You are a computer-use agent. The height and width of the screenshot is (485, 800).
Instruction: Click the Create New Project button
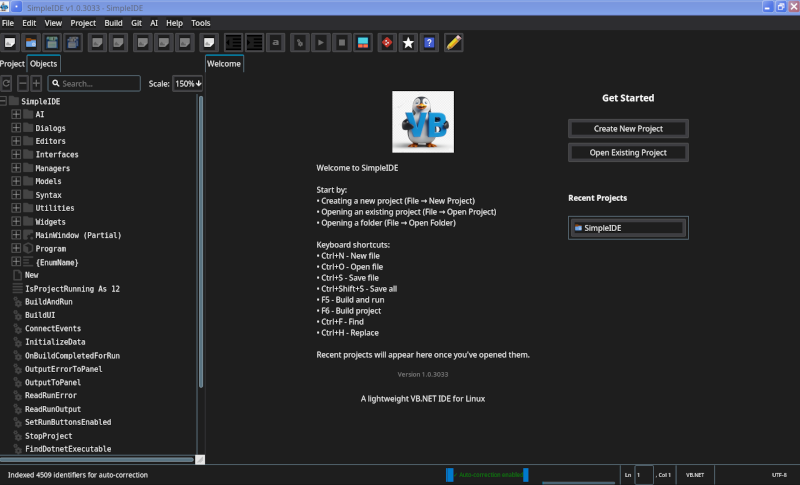click(x=628, y=129)
